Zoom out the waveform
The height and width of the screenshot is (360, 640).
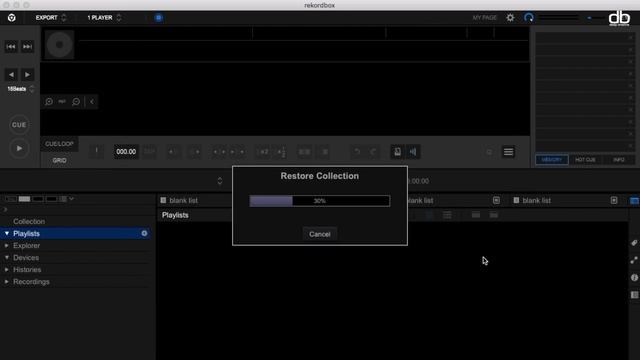click(76, 102)
